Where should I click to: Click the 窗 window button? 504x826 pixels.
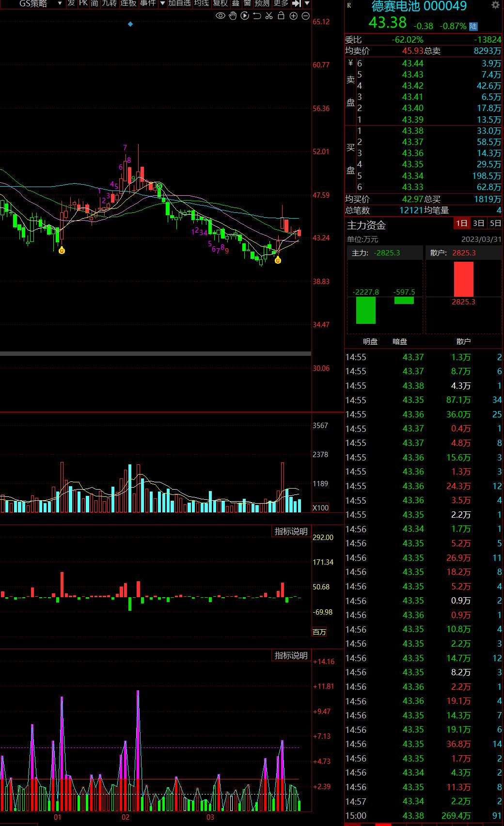247,3
